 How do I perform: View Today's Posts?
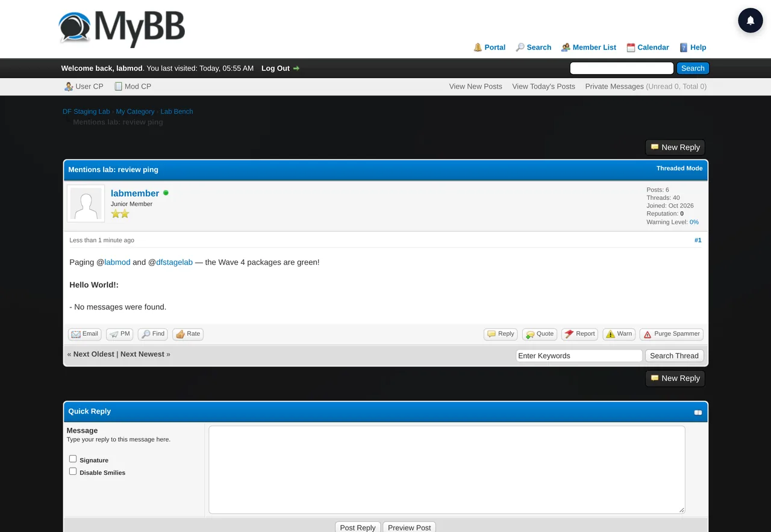click(543, 87)
